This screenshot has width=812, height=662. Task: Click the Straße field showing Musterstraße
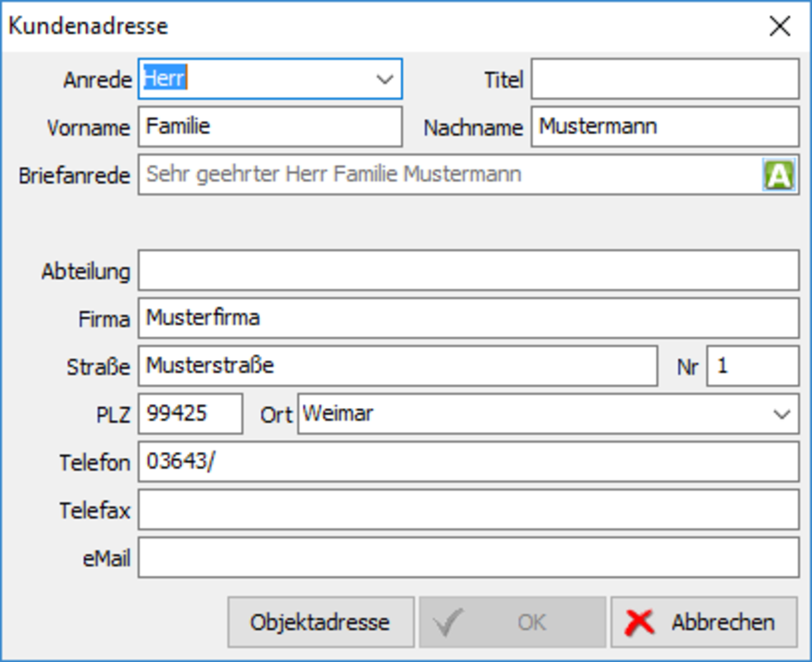[x=397, y=367]
